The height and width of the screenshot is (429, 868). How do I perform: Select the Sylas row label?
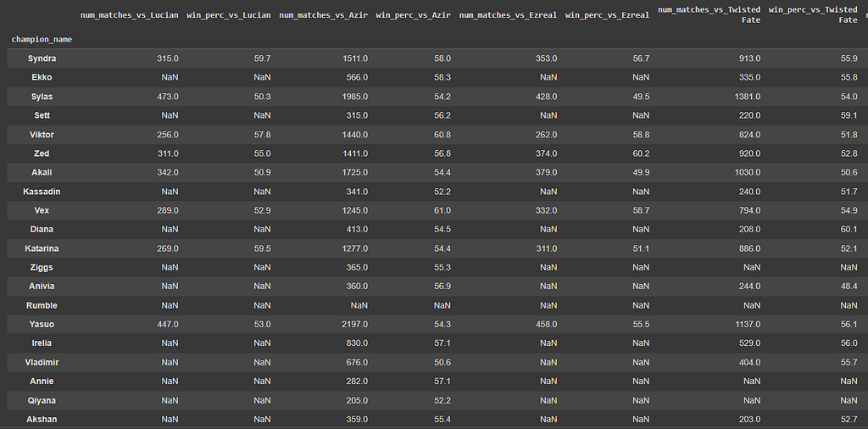42,97
